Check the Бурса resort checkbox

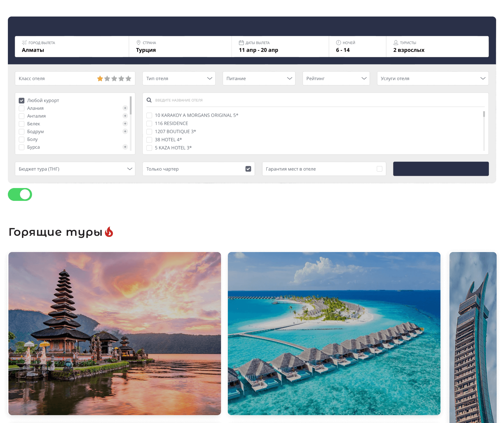(x=22, y=147)
